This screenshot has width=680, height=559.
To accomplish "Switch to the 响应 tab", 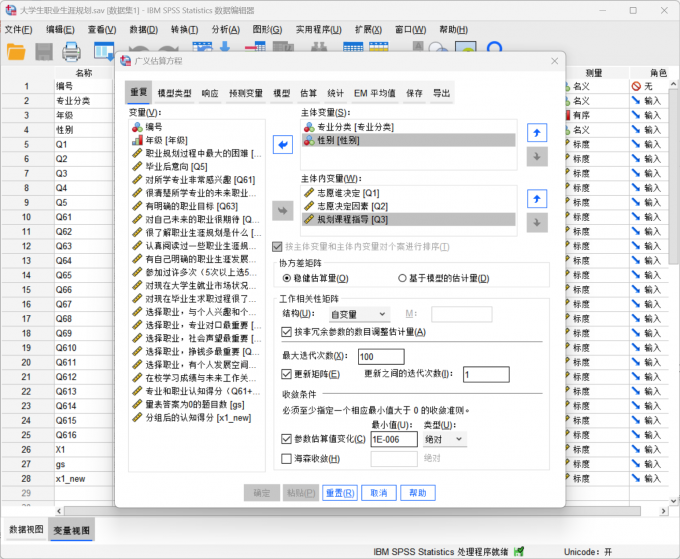I will coord(210,93).
